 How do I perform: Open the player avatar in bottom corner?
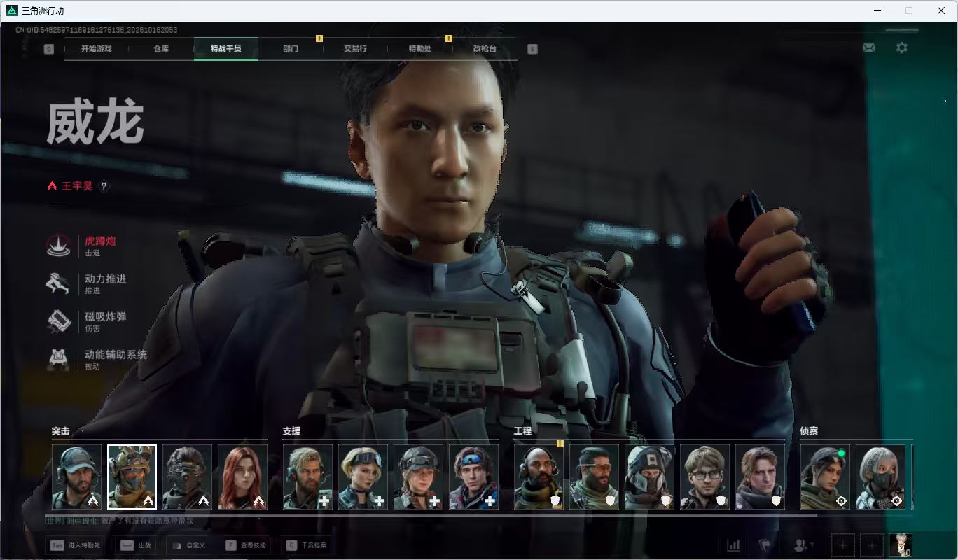point(900,545)
